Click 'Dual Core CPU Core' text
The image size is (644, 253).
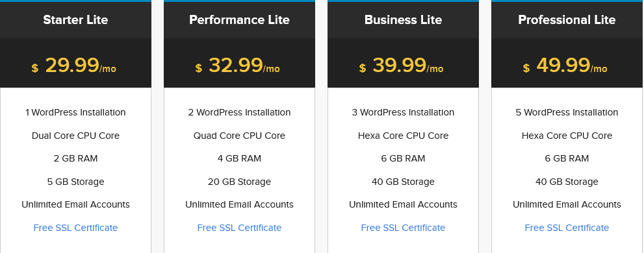point(75,136)
